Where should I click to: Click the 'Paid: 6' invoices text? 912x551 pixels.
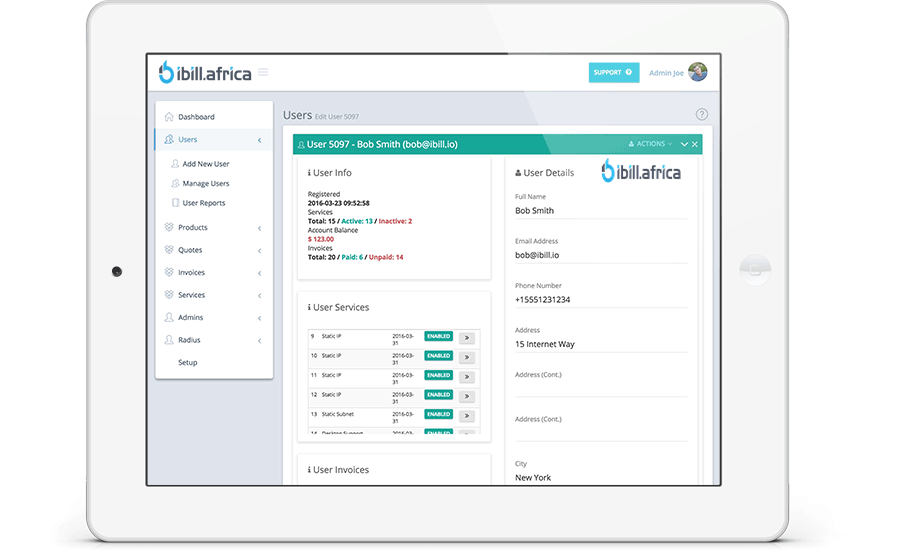tap(352, 257)
